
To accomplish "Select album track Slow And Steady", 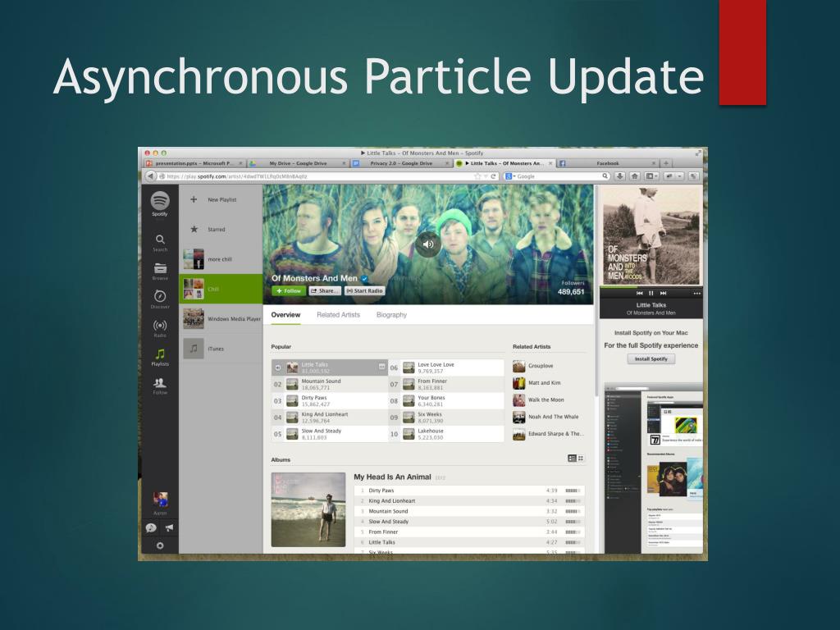I will tap(469, 521).
